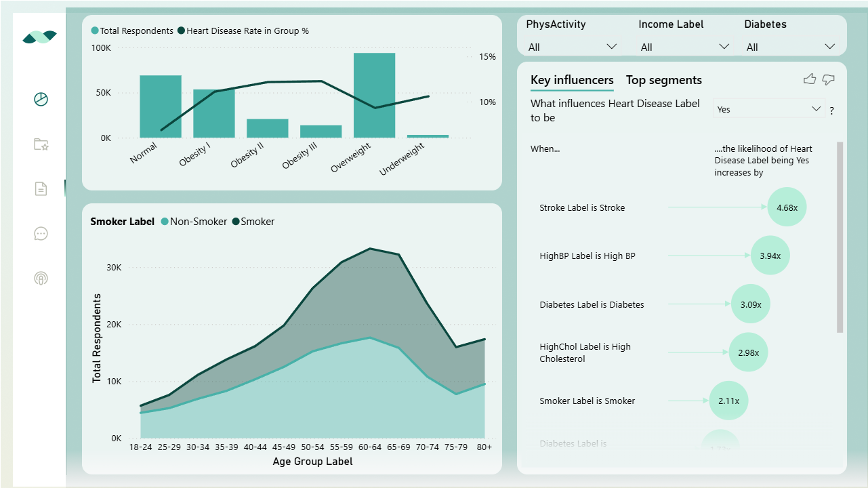This screenshot has height=488, width=868.
Task: Select the Obesity III bar in chart
Action: [321, 131]
